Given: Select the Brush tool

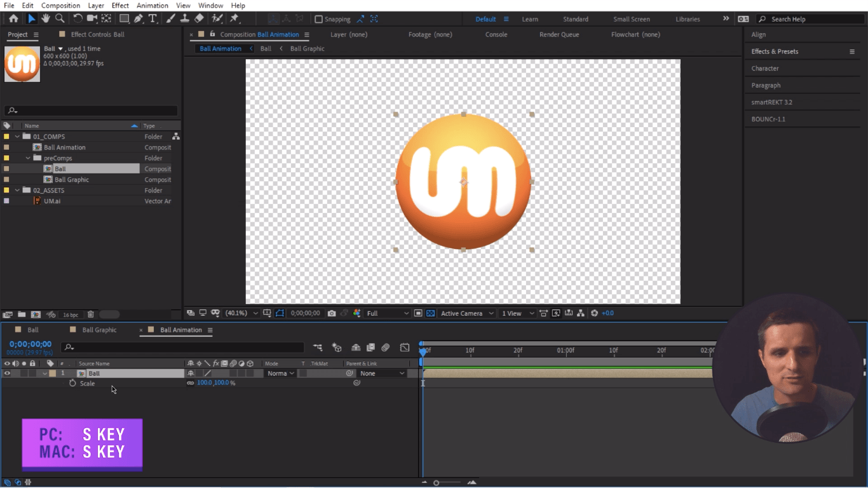Looking at the screenshot, I should pos(170,18).
